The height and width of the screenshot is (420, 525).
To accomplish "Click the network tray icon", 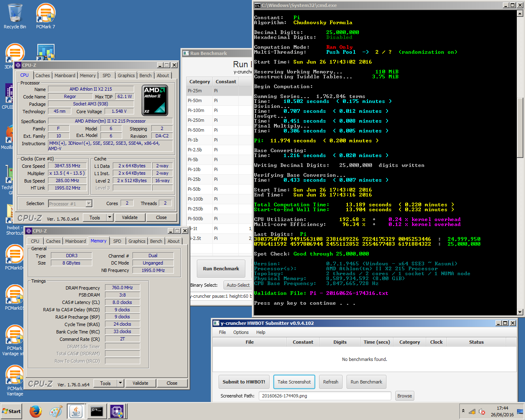I will tap(472, 411).
